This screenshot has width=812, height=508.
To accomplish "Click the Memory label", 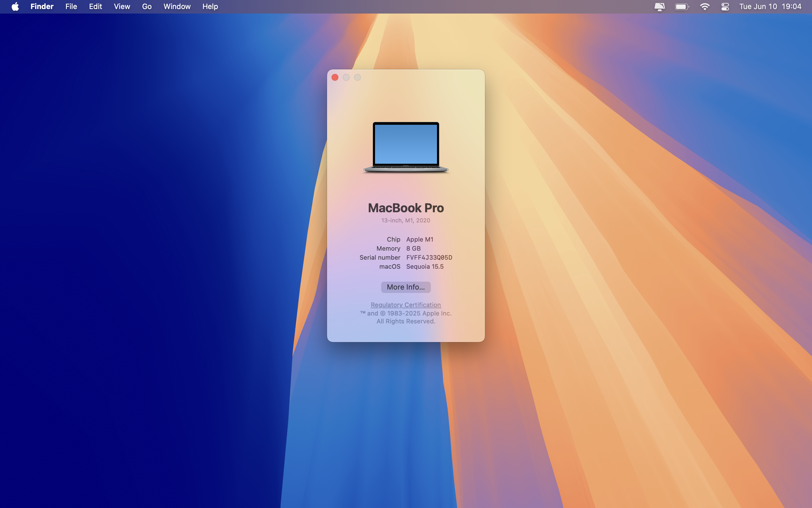I will (388, 248).
